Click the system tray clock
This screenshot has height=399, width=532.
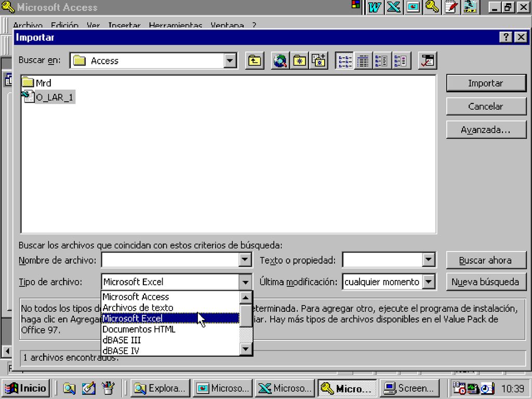[513, 388]
